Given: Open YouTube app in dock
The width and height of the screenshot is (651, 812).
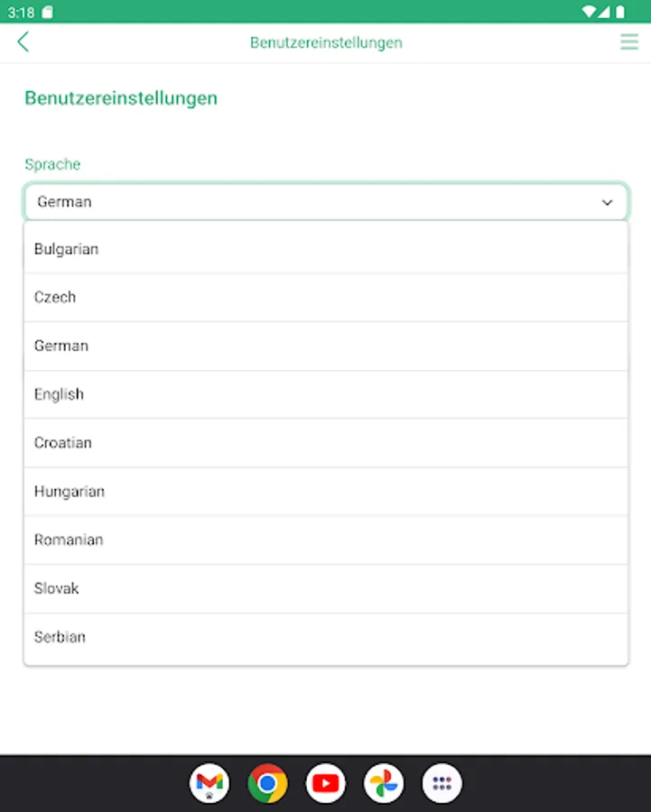Looking at the screenshot, I should pyautogui.click(x=325, y=783).
